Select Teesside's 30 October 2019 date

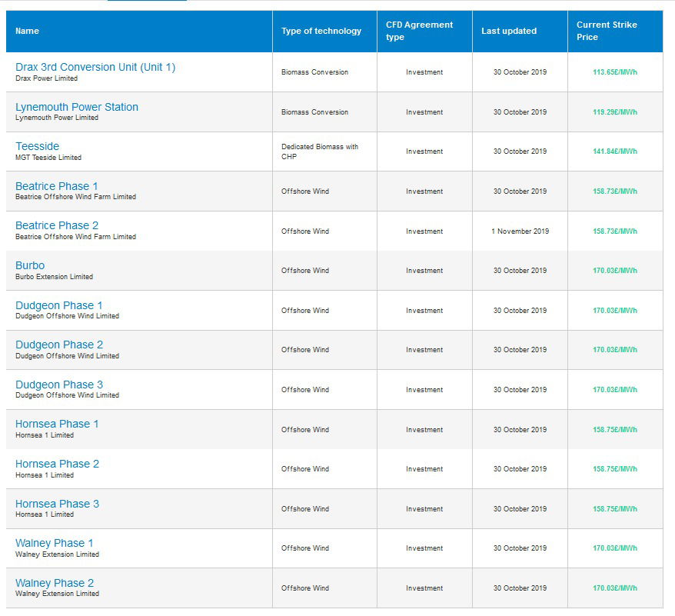[520, 152]
